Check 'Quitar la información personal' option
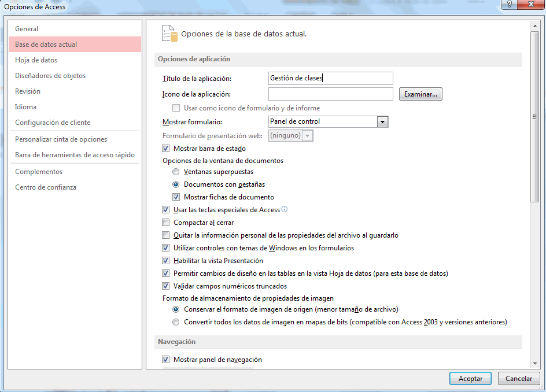The width and height of the screenshot is (546, 392). tap(166, 235)
